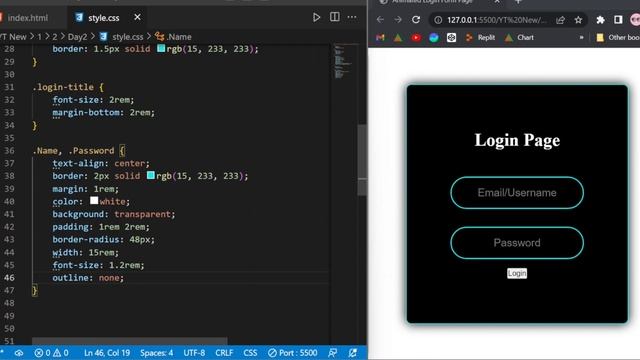Viewport: 640px width, 360px height.
Task: Open the Gmail bookmark
Action: [x=380, y=38]
